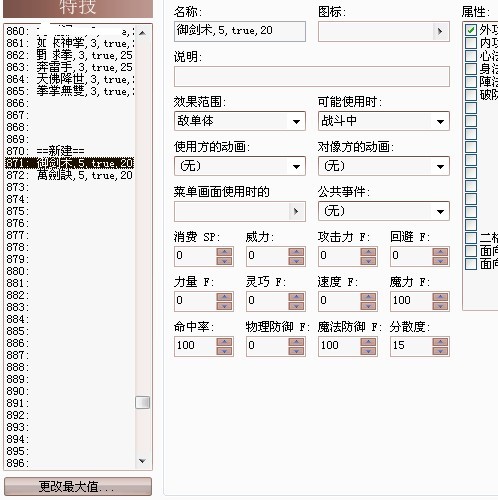Check the 破防 attribute checkbox
This screenshot has width=498, height=500.
[x=471, y=95]
